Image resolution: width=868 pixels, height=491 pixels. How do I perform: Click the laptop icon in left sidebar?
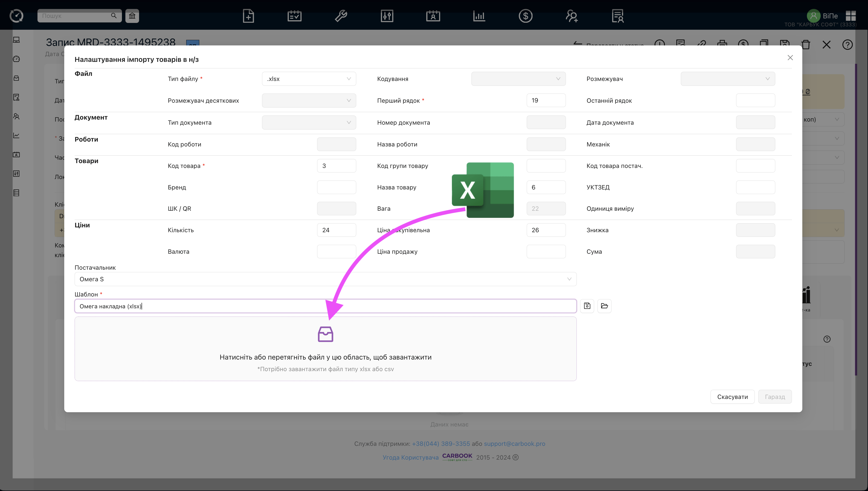pyautogui.click(x=16, y=40)
